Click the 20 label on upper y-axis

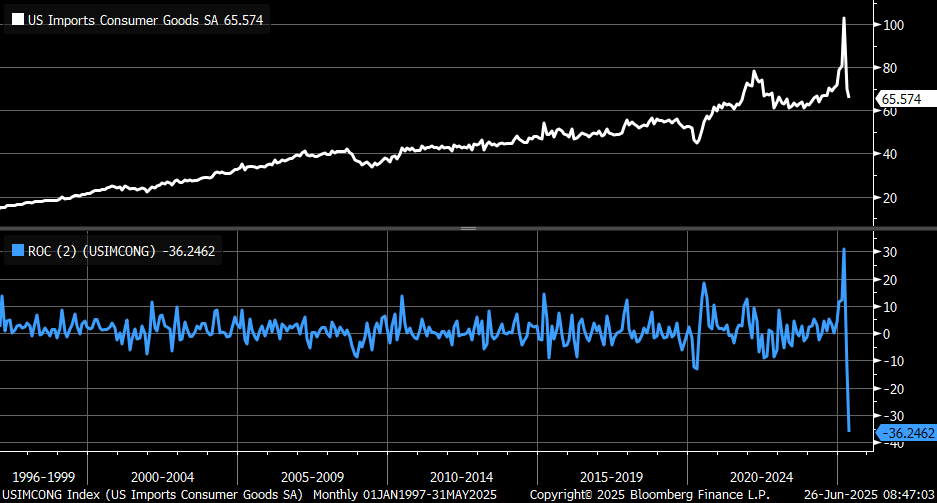[x=890, y=198]
